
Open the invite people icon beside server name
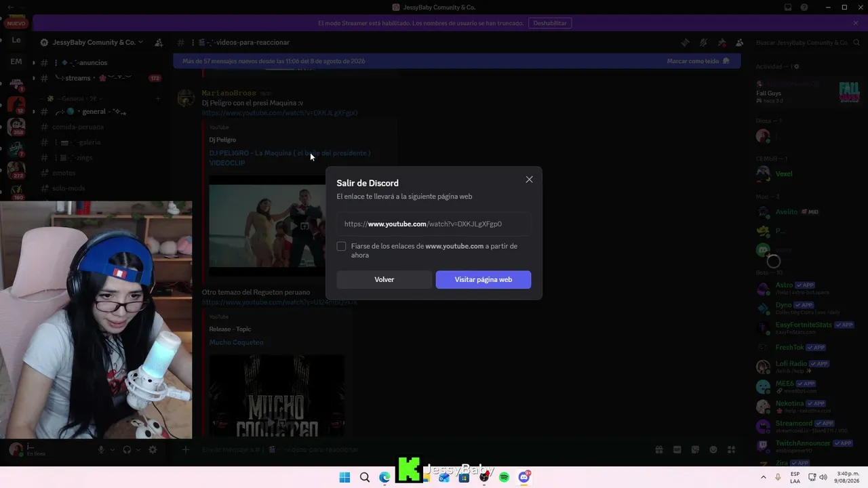[159, 42]
